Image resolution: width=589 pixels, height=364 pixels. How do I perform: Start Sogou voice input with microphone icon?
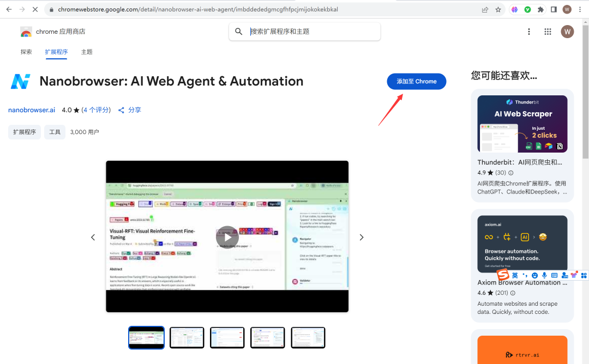pyautogui.click(x=544, y=275)
